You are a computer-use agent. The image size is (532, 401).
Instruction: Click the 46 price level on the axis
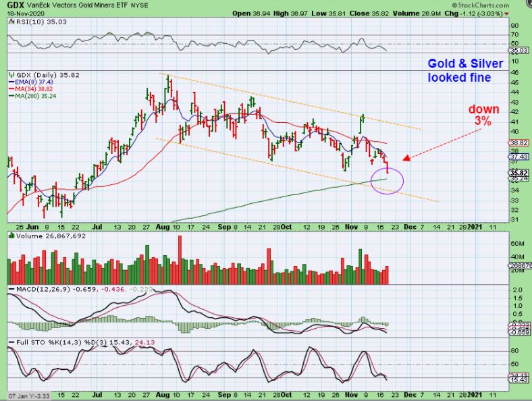tap(514, 73)
